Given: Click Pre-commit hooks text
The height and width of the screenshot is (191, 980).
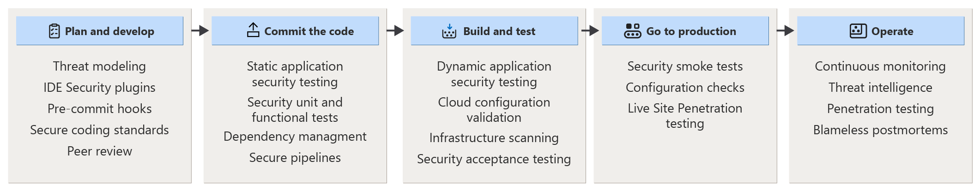Looking at the screenshot, I should [99, 109].
